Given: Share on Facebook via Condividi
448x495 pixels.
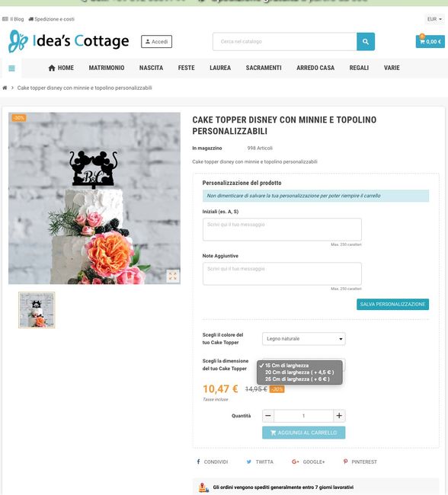Looking at the screenshot, I should tap(212, 461).
